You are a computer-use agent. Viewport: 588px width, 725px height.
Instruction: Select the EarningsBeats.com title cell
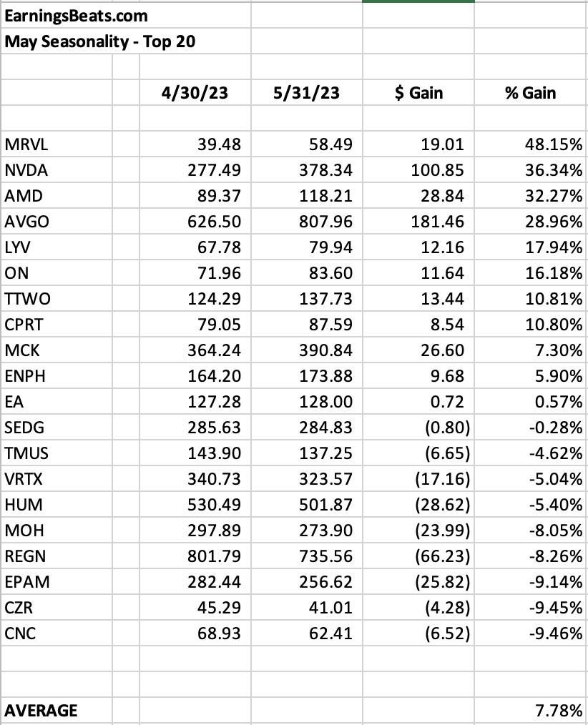pos(126,16)
